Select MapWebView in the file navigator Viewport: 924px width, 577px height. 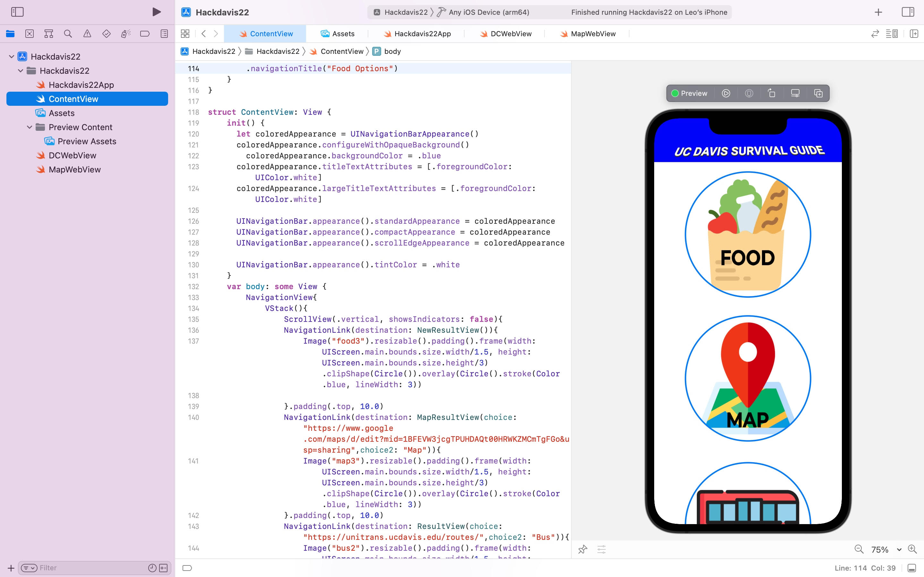point(74,170)
